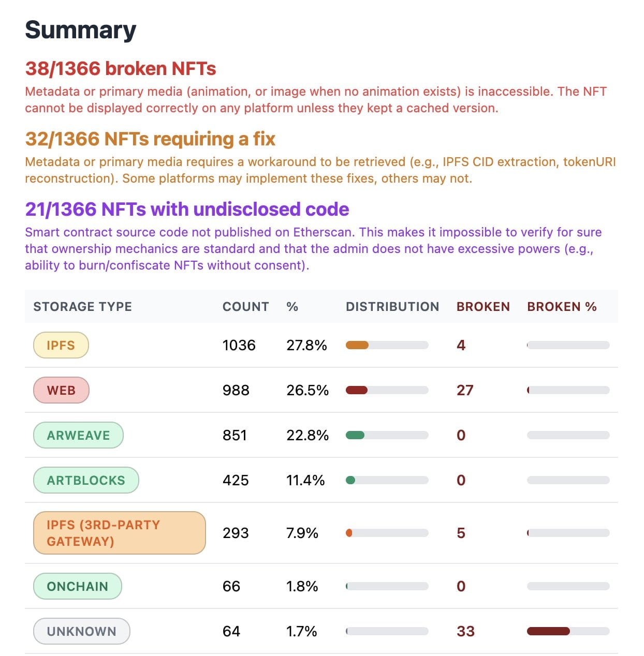Click the Distribution column header
This screenshot has height=656, width=644.
click(x=392, y=307)
